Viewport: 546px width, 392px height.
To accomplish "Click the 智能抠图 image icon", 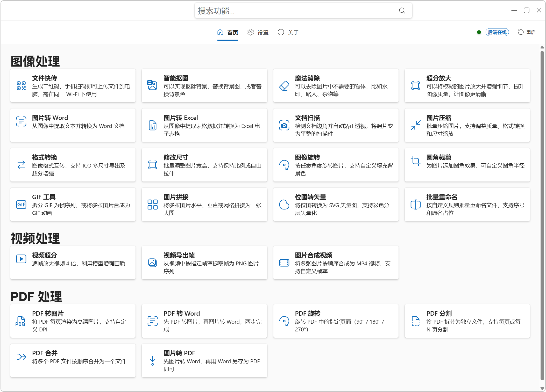I will (x=152, y=85).
